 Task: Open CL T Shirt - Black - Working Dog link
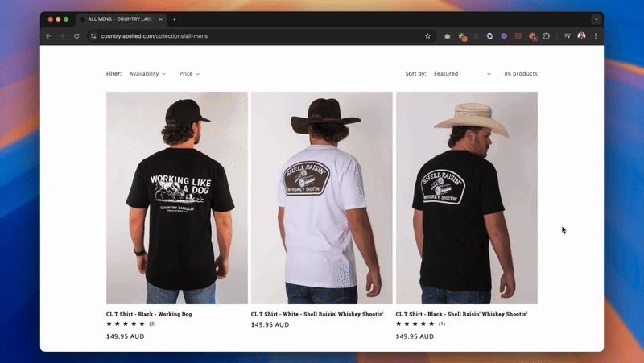coord(149,314)
